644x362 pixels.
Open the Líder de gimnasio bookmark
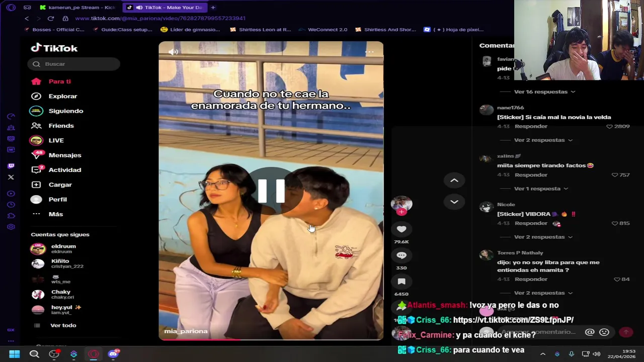190,30
